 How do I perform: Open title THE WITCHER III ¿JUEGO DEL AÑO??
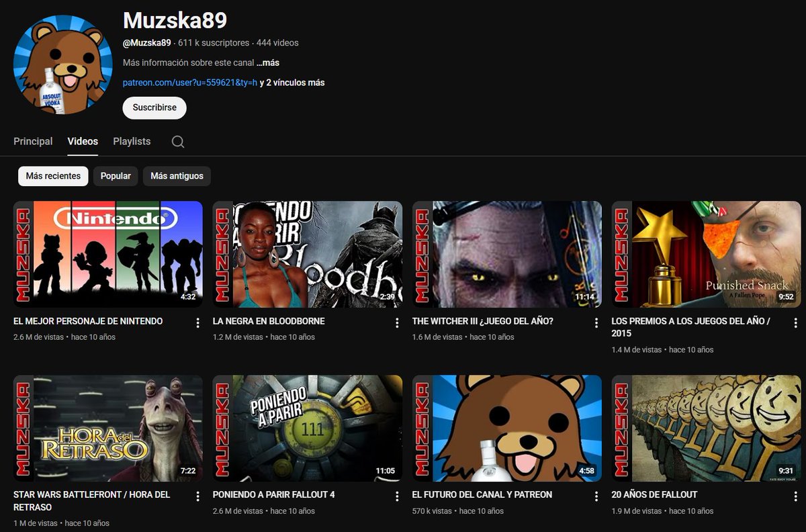(x=483, y=321)
